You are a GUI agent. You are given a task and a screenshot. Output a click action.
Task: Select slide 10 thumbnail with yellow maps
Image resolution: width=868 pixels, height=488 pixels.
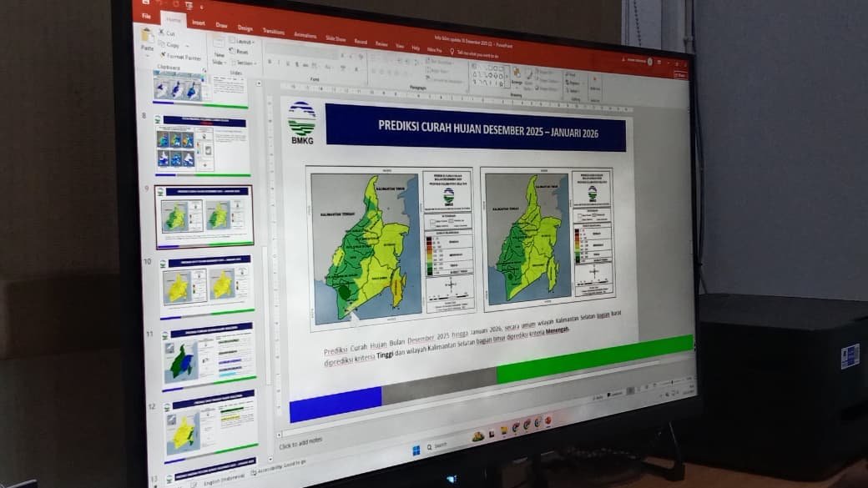click(x=206, y=286)
